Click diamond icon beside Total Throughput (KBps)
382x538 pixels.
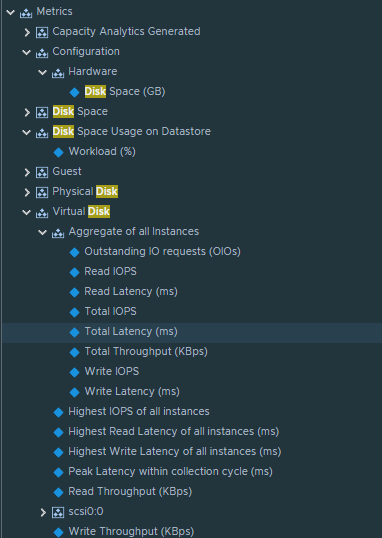(x=74, y=352)
